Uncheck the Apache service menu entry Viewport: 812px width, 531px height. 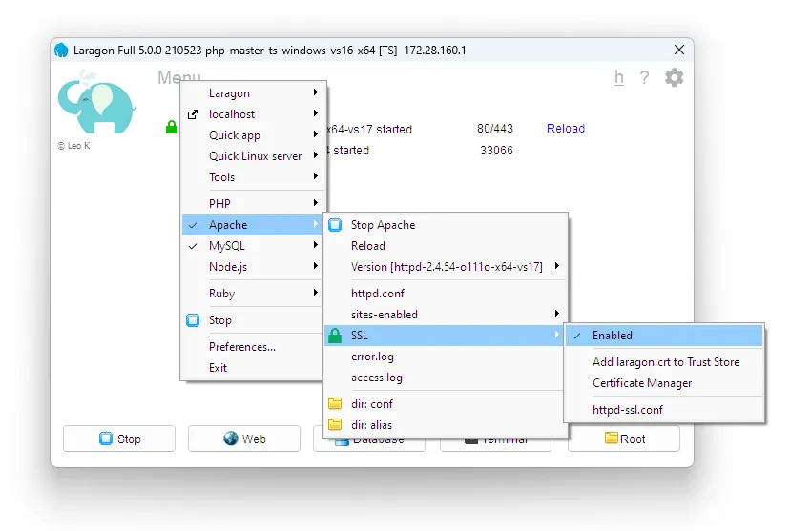pos(228,225)
